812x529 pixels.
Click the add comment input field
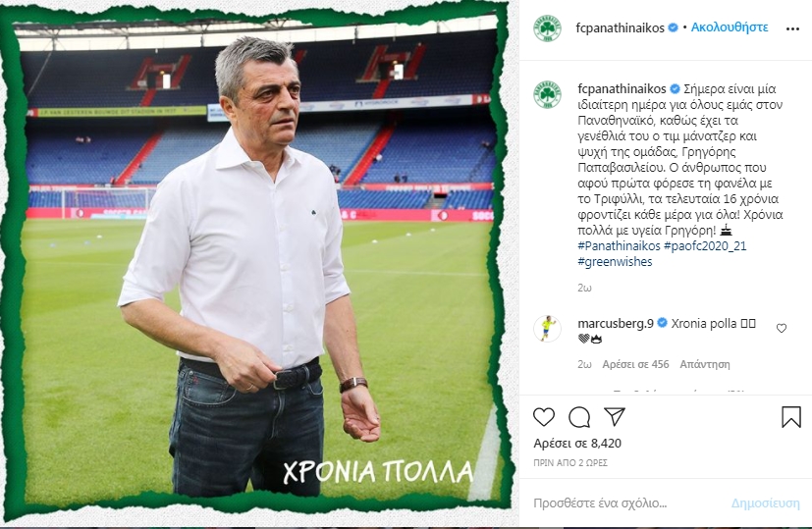[x=626, y=503]
